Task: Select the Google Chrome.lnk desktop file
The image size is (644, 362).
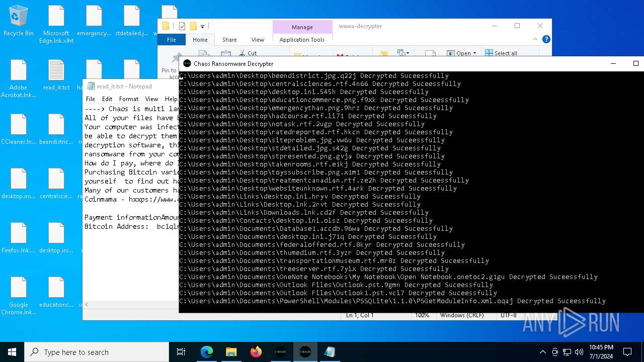Action: (19, 296)
